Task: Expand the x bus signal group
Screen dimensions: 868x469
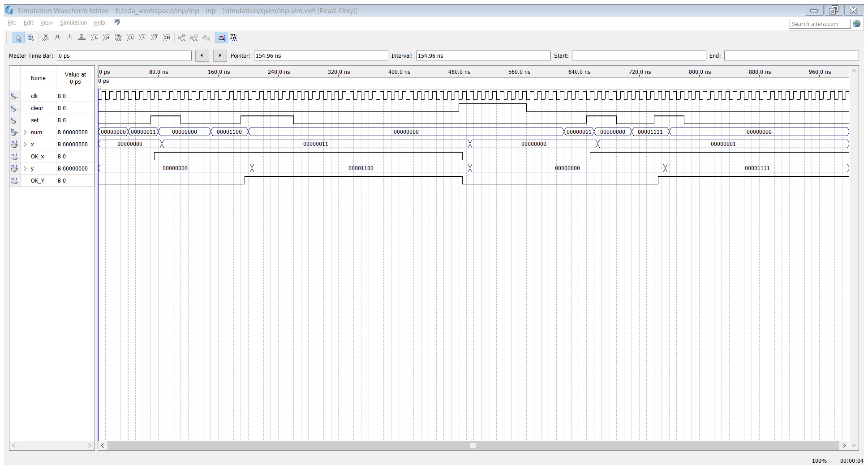Action: (x=26, y=145)
